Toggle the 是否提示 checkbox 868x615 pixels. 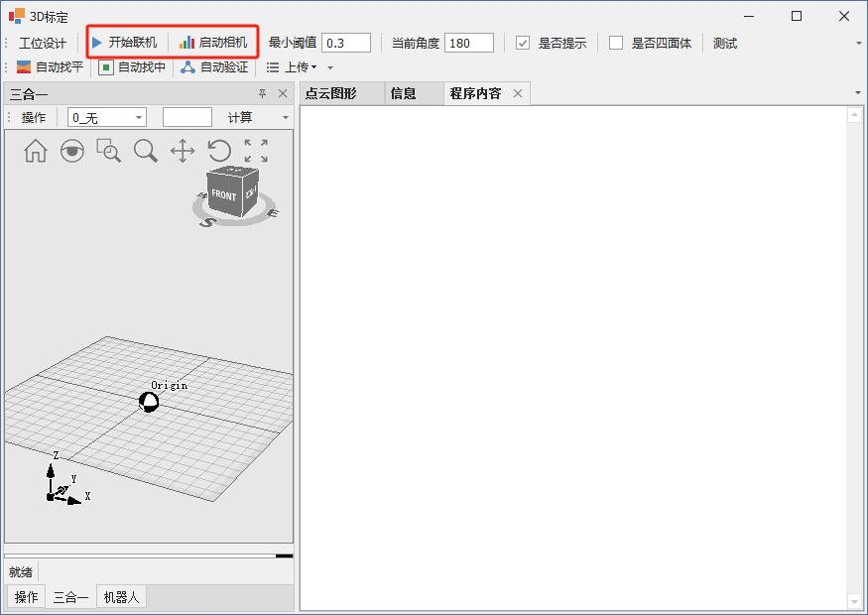[x=523, y=43]
